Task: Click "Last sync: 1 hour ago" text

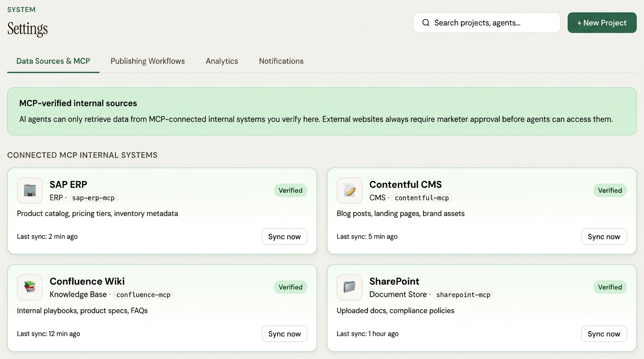Action: pyautogui.click(x=368, y=334)
